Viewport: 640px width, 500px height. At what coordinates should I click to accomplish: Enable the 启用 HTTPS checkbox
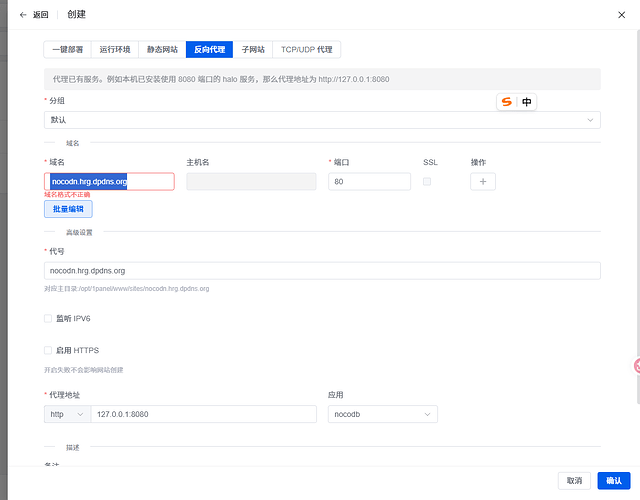pos(48,350)
